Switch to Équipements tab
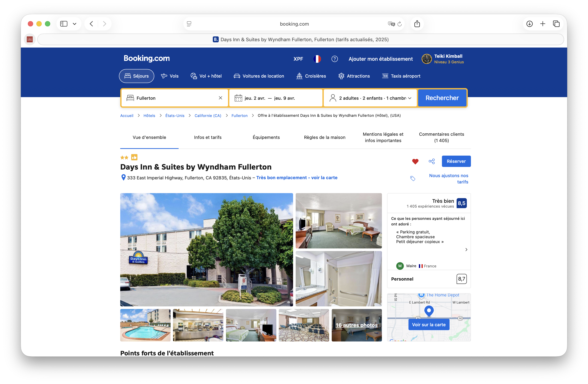This screenshot has width=588, height=384. (266, 137)
